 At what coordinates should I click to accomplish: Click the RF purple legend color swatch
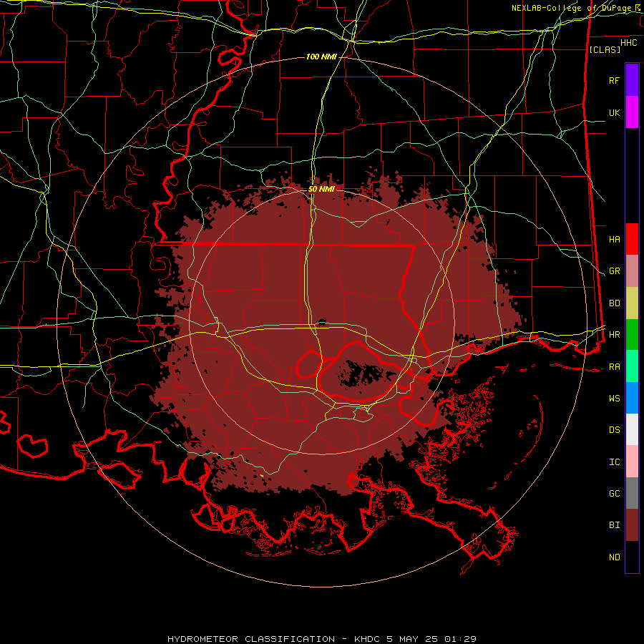coord(632,80)
